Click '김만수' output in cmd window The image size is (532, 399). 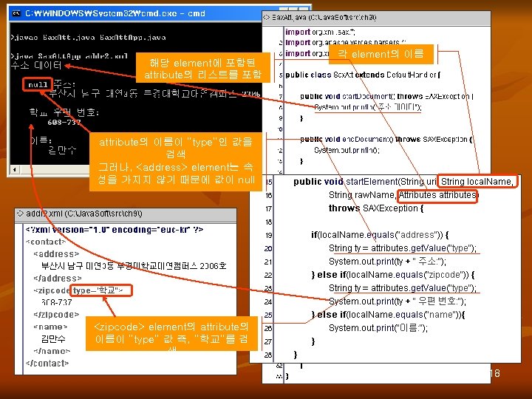point(62,149)
